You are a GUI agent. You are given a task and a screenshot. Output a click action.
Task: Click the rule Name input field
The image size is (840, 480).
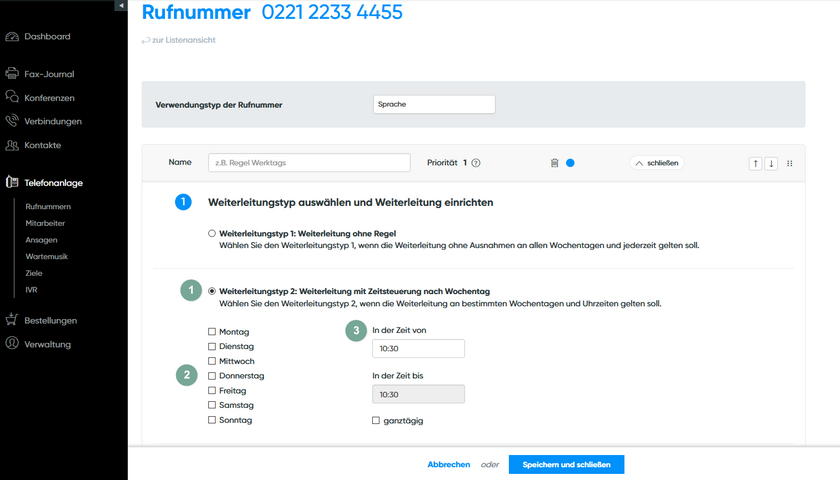pyautogui.click(x=309, y=163)
